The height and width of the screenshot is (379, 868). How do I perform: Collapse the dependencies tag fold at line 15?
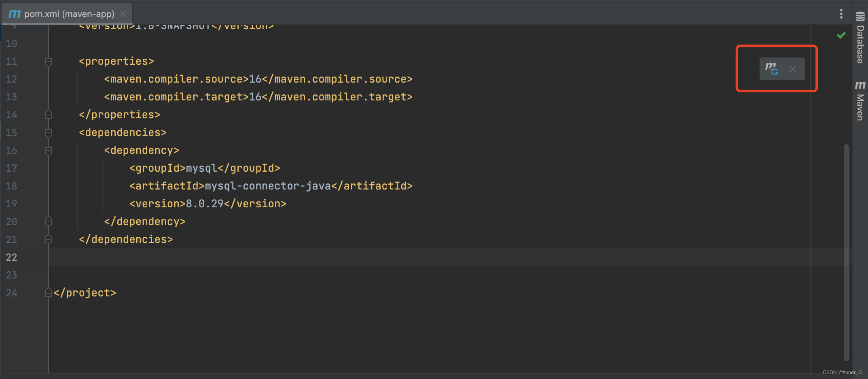49,133
